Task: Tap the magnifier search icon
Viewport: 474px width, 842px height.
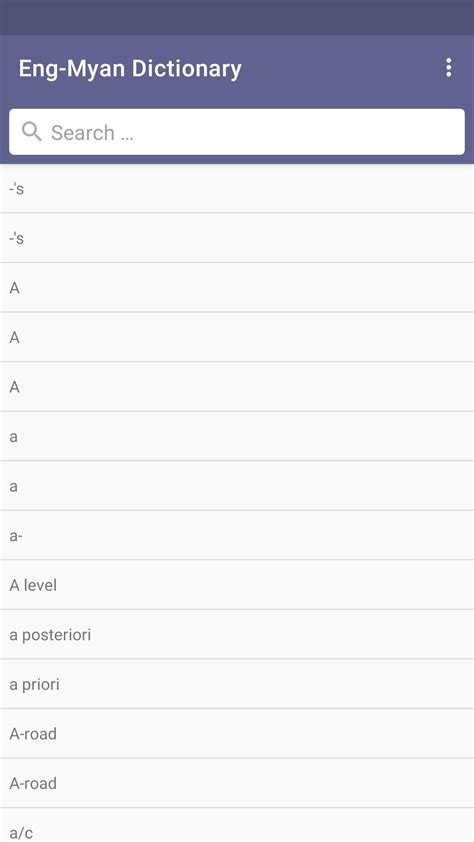Action: [31, 132]
